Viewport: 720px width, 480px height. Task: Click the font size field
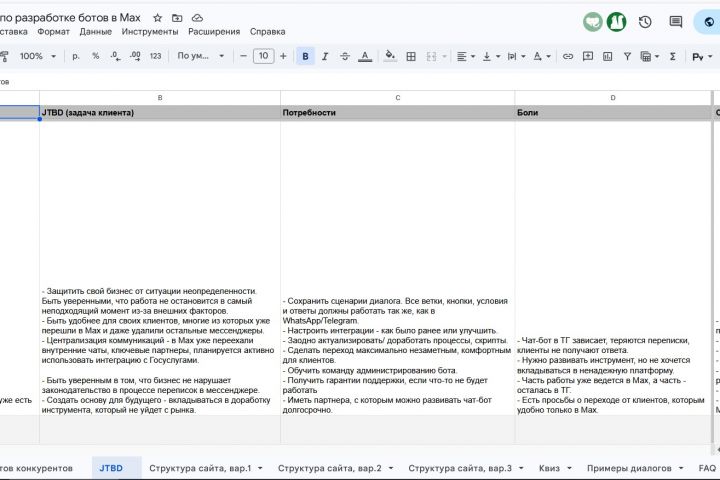[264, 56]
